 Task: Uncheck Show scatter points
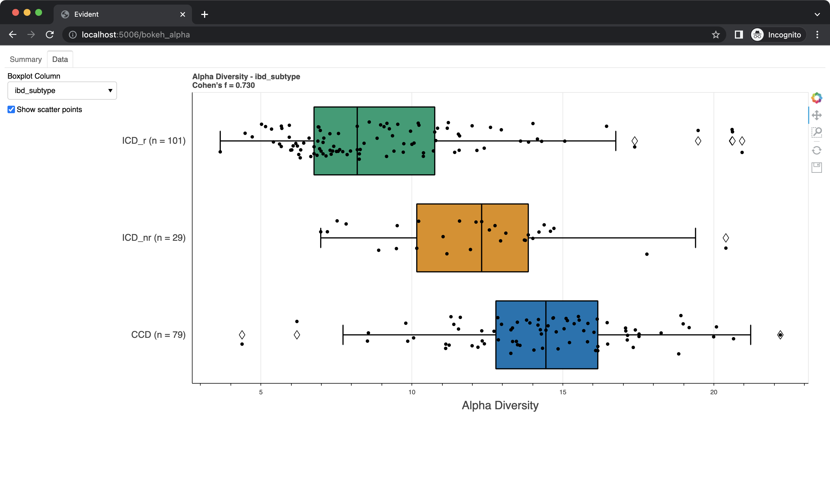(x=11, y=109)
